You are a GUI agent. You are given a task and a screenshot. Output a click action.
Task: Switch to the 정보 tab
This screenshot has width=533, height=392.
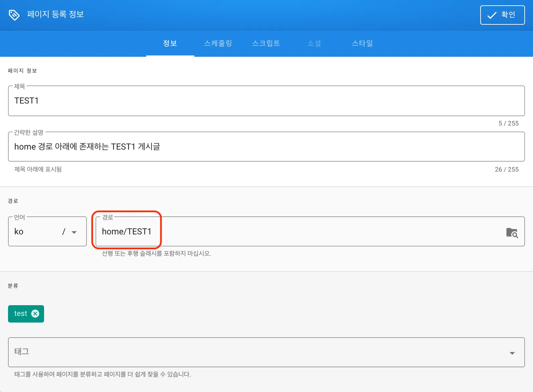(170, 43)
